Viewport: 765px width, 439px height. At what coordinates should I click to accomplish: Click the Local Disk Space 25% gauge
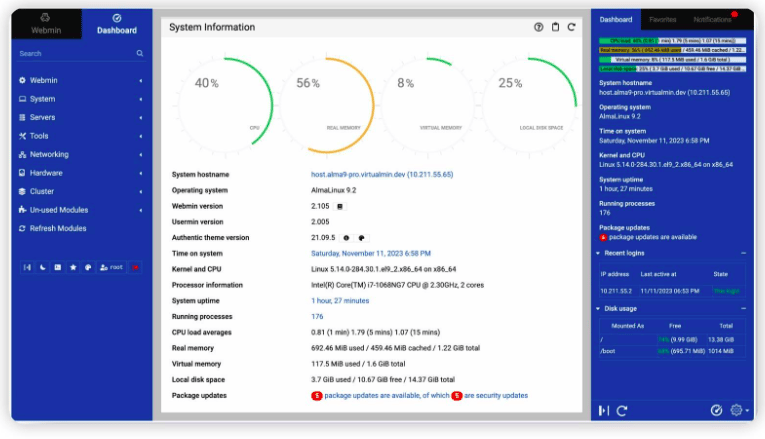point(529,105)
